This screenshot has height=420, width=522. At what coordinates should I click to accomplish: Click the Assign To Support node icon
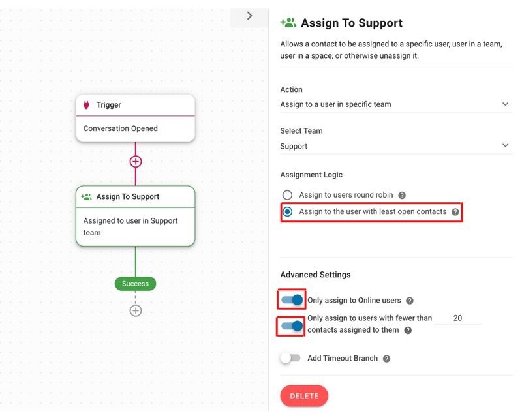click(86, 196)
